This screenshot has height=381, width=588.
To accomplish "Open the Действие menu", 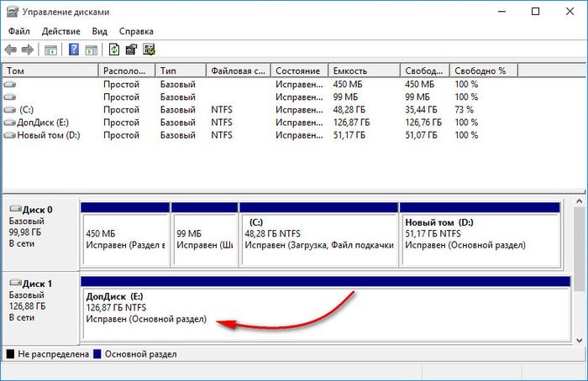I will tap(60, 31).
